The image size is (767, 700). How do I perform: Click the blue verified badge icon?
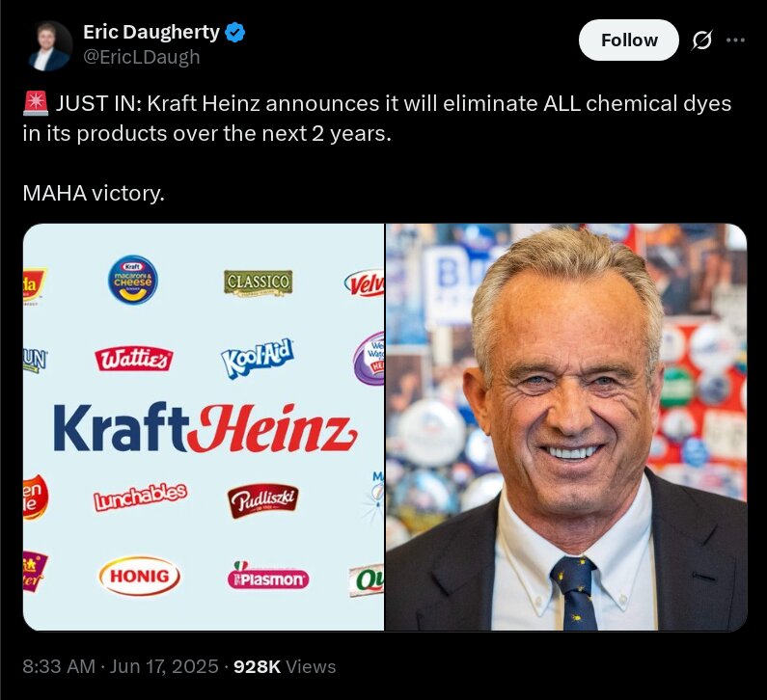234,32
